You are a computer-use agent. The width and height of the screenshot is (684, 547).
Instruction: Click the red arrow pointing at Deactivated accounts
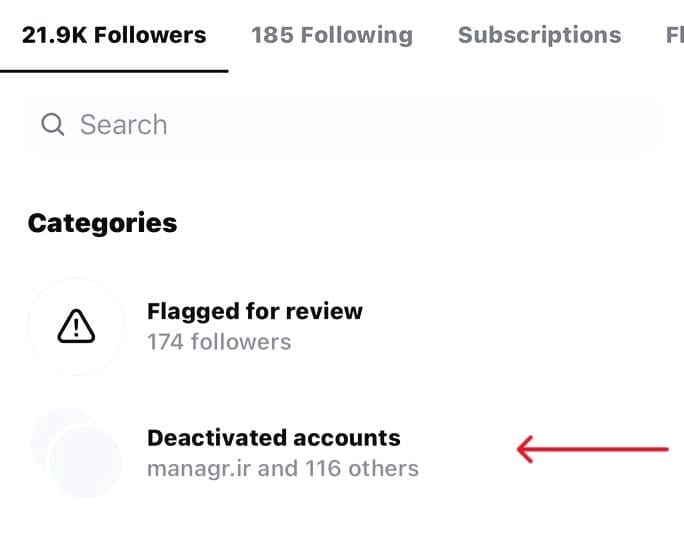click(592, 450)
